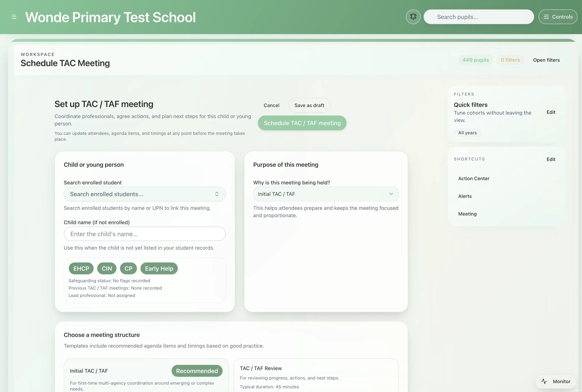Screen dimensions: 582x392
Task: Click the child's name input field
Action: coord(145,234)
